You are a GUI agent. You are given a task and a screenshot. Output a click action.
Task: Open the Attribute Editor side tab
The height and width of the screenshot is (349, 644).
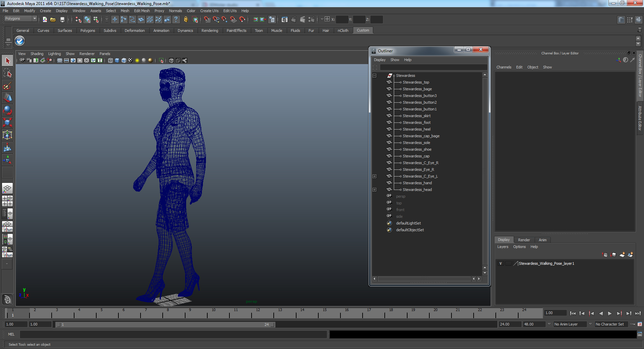coord(640,118)
